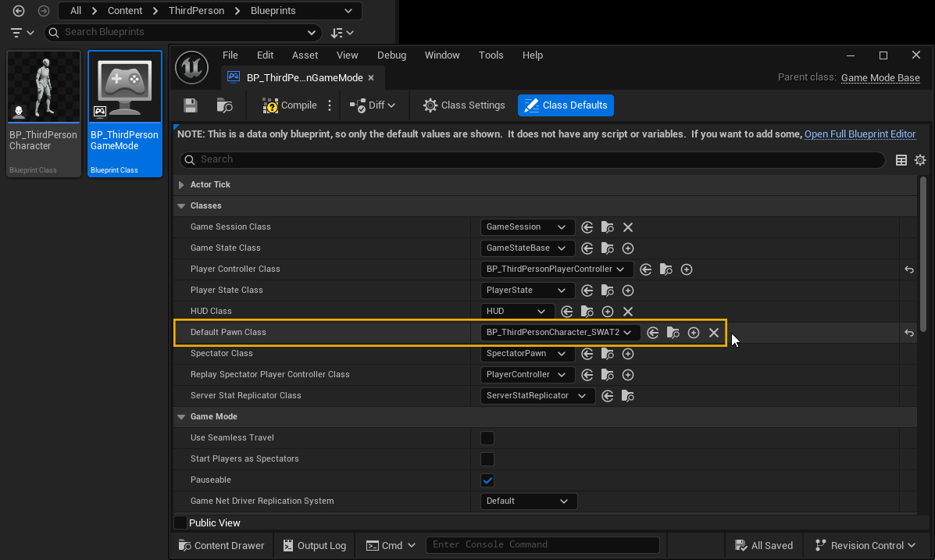Uncheck the Pauseable checkbox

pyautogui.click(x=487, y=480)
